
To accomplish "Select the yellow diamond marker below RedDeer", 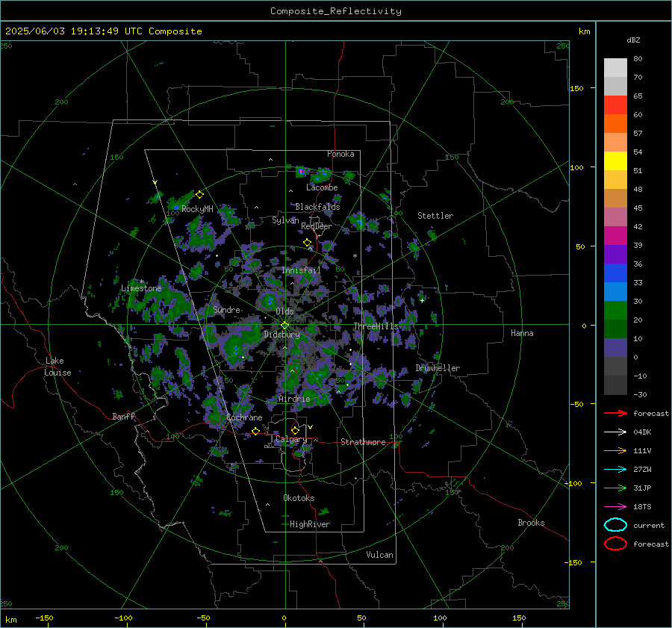I will click(x=307, y=243).
